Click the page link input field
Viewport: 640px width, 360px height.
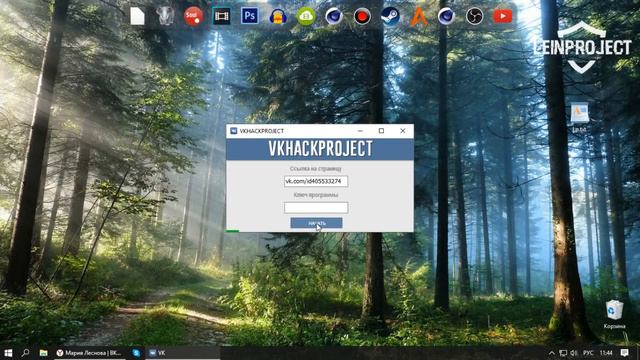pyautogui.click(x=316, y=181)
